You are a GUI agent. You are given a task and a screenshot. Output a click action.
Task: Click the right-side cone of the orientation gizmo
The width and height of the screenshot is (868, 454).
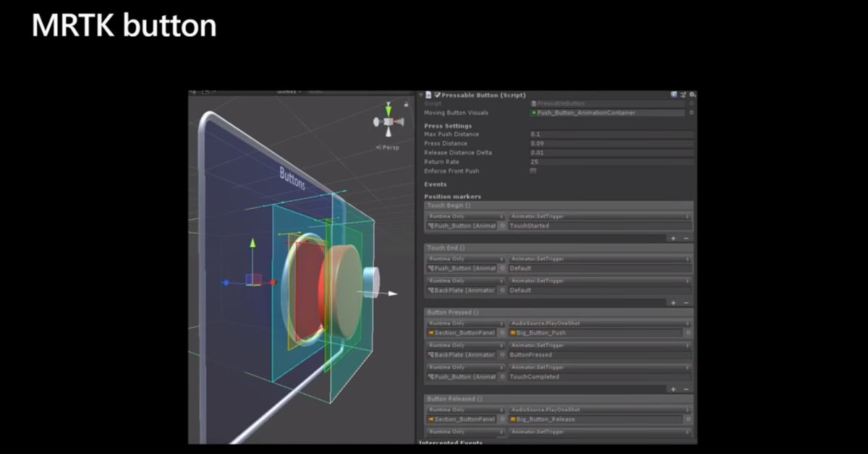click(x=400, y=122)
